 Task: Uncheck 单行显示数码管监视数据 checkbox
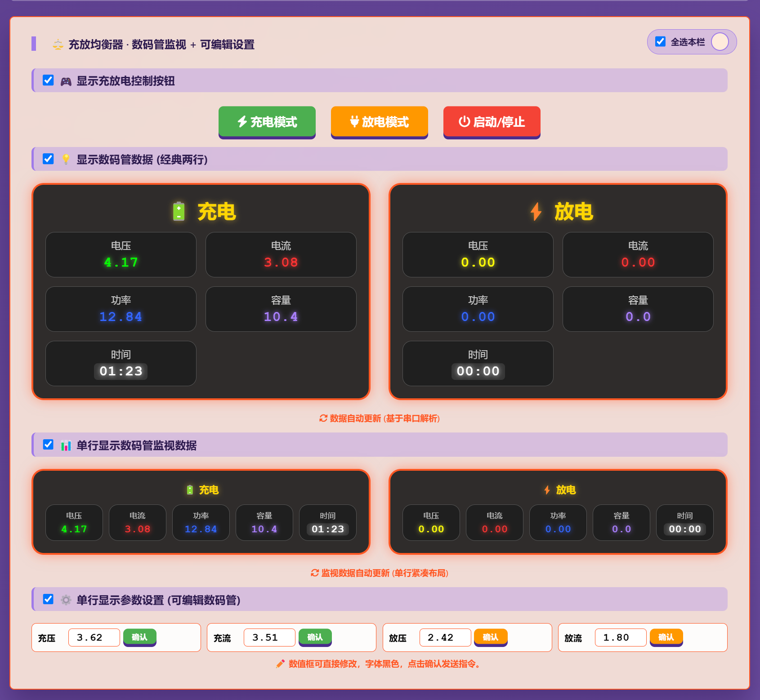(x=48, y=445)
